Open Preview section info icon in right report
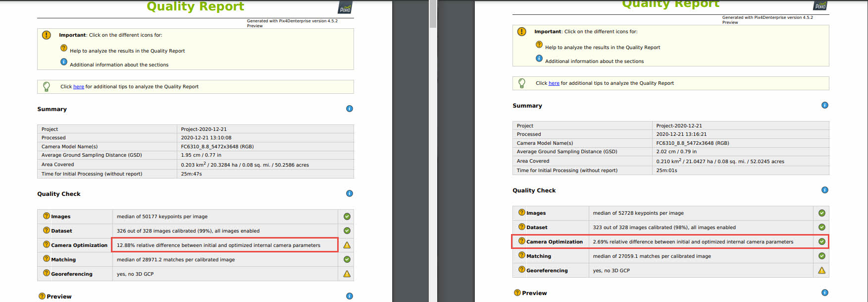Viewport: 868px width, 302px height. coord(825,293)
